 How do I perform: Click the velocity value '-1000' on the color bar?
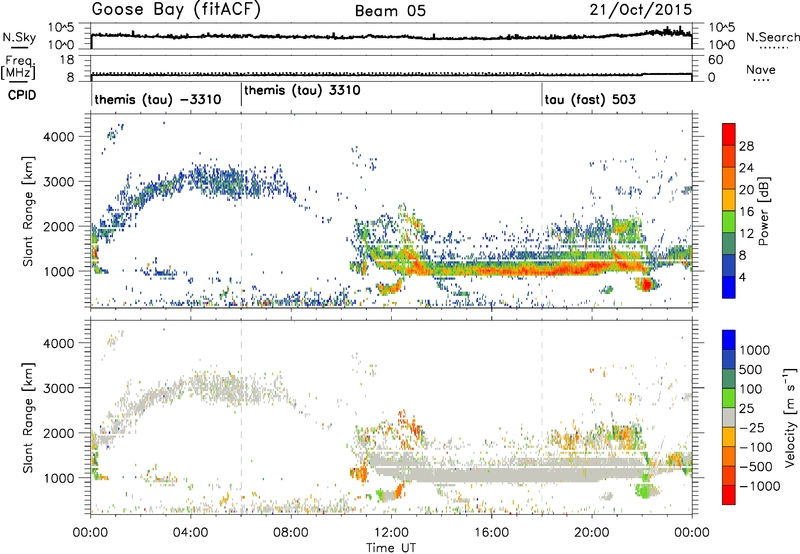pos(759,486)
